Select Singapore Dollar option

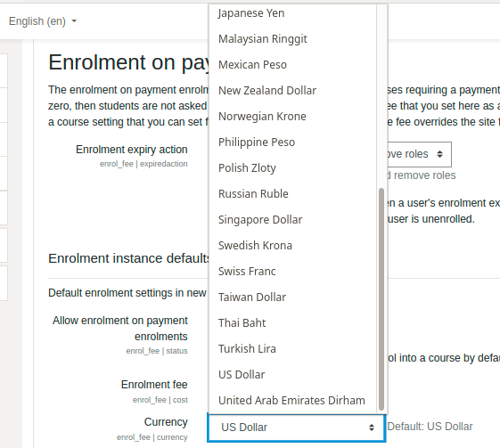click(x=292, y=219)
